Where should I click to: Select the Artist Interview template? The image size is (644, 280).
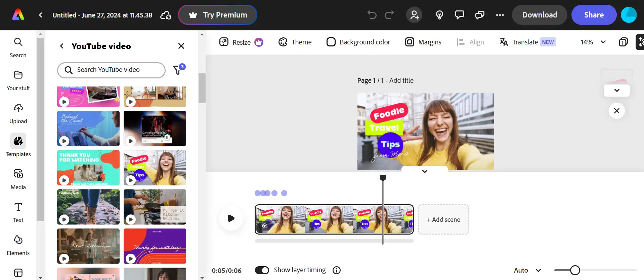[x=88, y=246]
